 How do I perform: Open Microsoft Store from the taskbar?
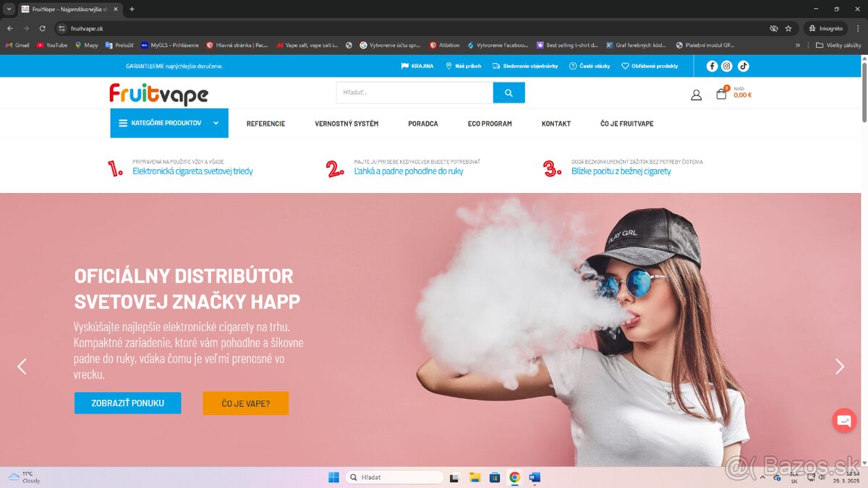point(495,477)
